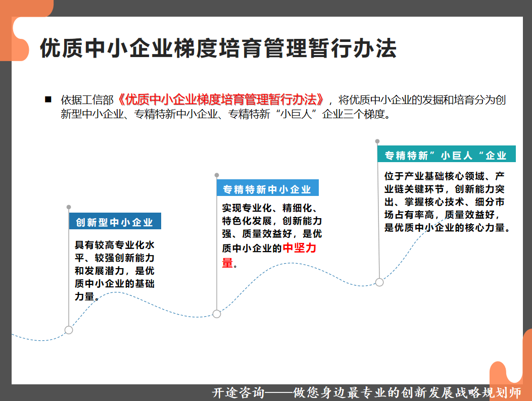Click the blue 创新型中小企业 header bar
532x401 pixels.
(115, 221)
